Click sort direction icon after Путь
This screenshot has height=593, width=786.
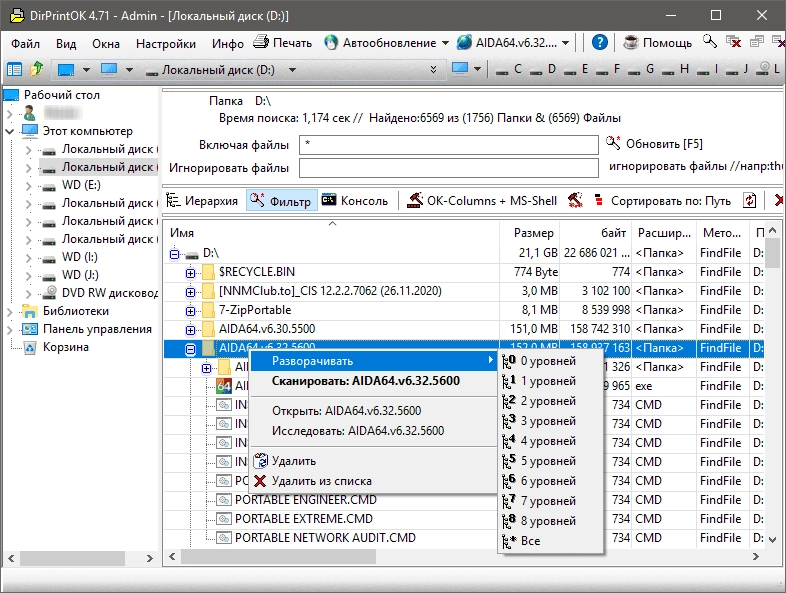pos(749,201)
